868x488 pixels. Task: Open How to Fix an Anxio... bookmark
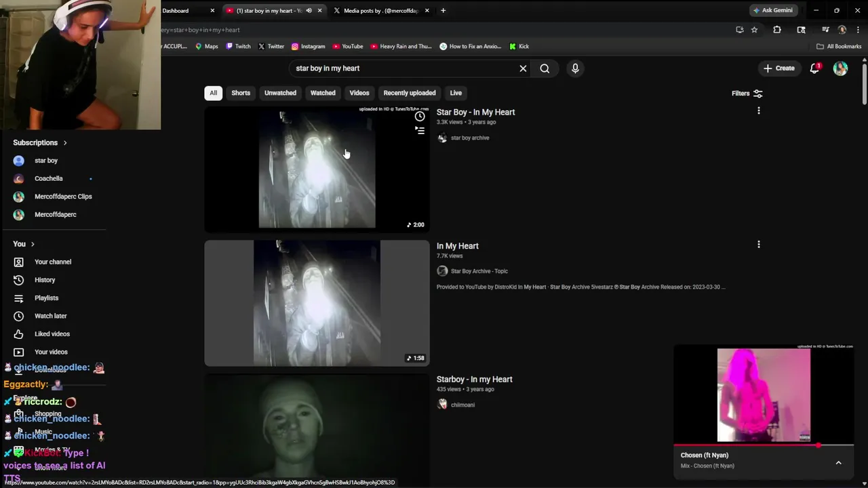point(470,46)
